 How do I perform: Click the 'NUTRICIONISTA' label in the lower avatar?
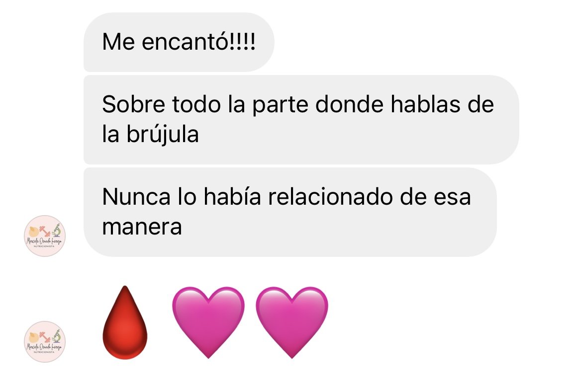pyautogui.click(x=44, y=352)
